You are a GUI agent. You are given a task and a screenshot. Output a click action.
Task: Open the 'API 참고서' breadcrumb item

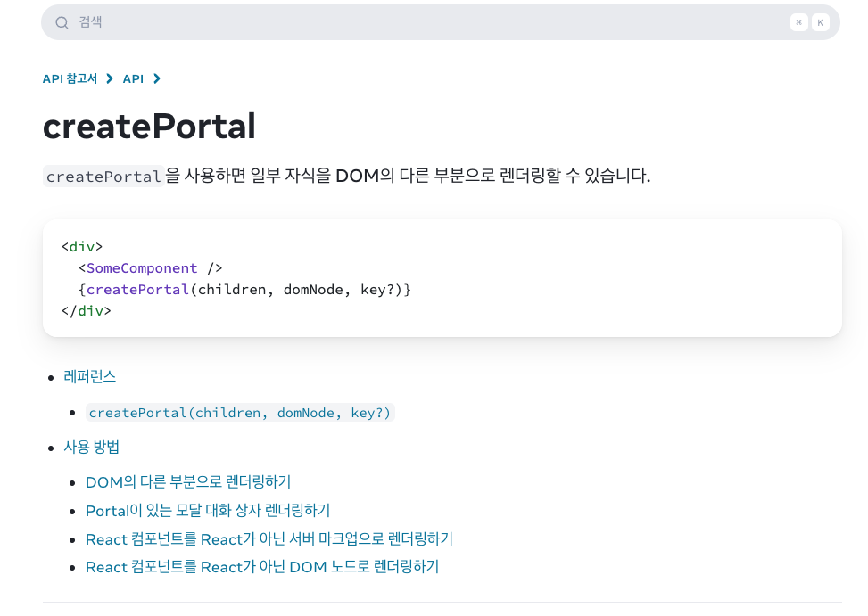pos(70,78)
